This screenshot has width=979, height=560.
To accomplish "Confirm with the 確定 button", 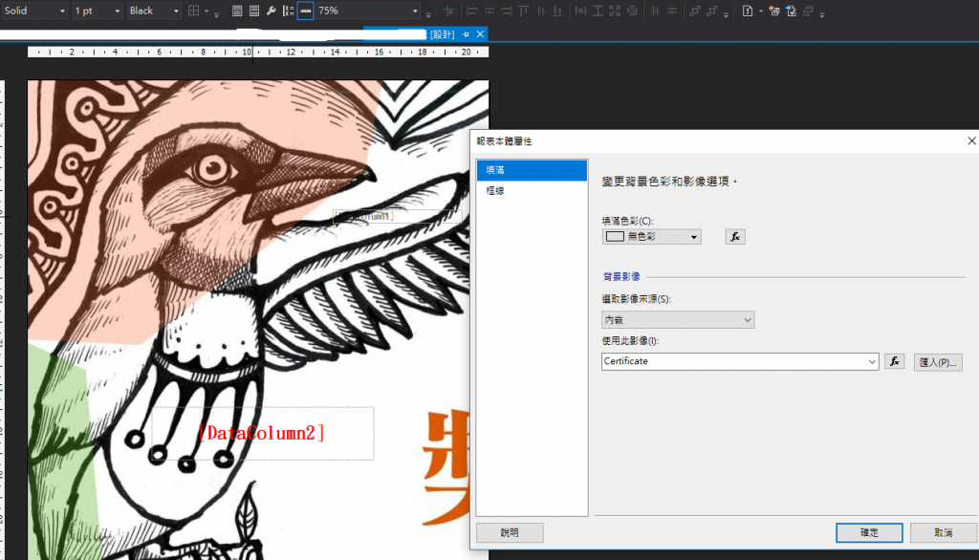I will pyautogui.click(x=869, y=532).
